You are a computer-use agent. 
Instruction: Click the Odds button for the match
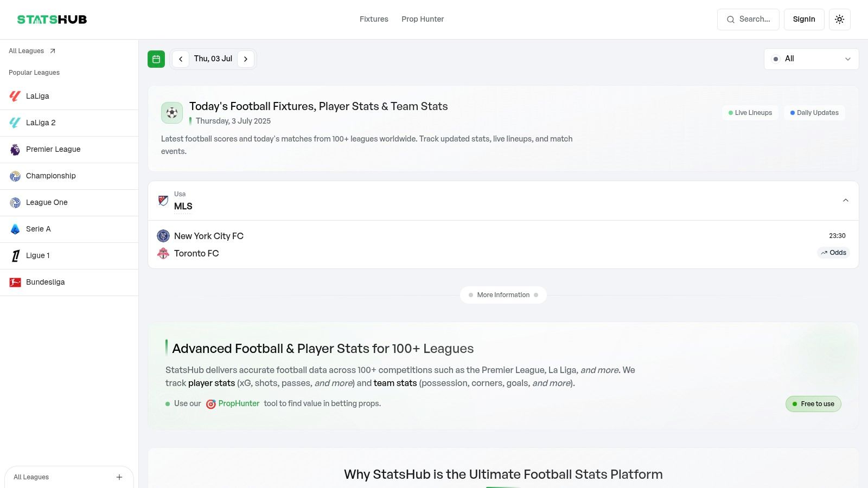coord(833,253)
